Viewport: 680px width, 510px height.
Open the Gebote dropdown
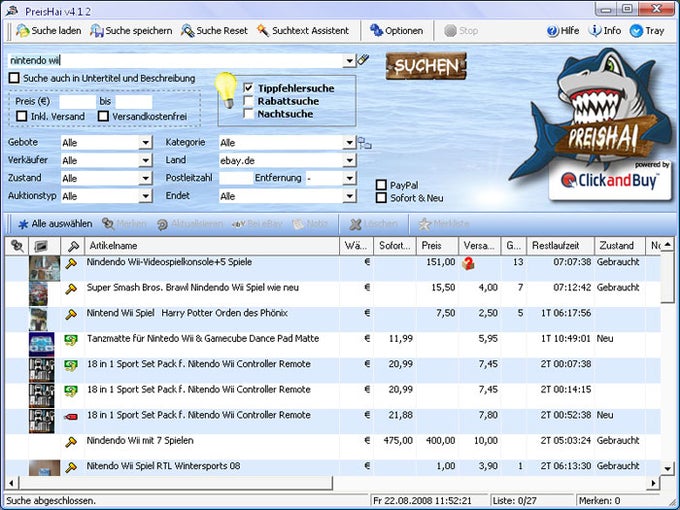pos(146,143)
